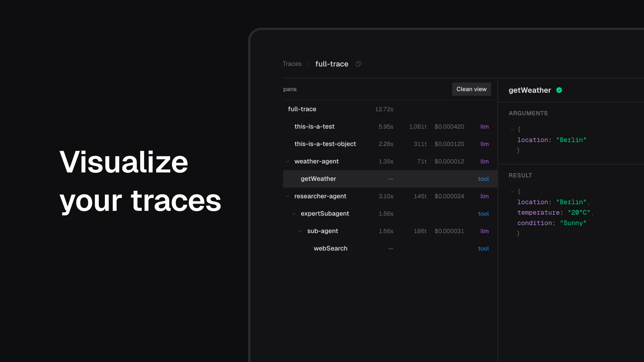This screenshot has height=362, width=644.
Task: Click the 3.10s duration value
Action: tap(386, 196)
